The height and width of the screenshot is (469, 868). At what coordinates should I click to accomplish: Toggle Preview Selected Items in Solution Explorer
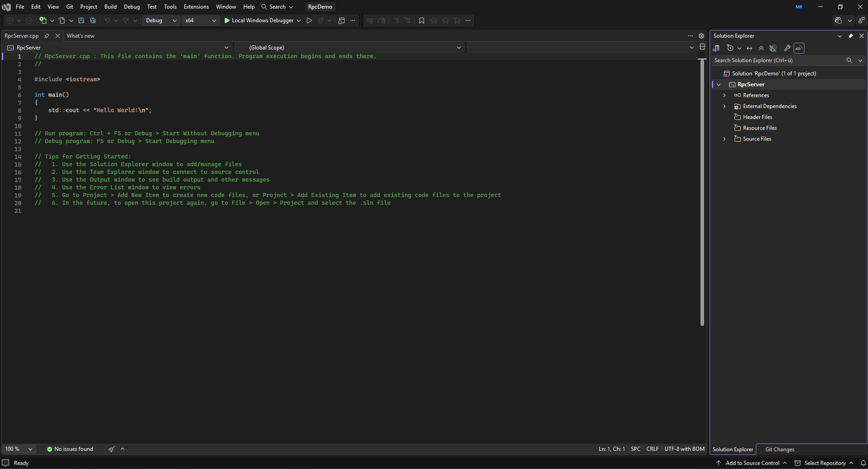799,48
